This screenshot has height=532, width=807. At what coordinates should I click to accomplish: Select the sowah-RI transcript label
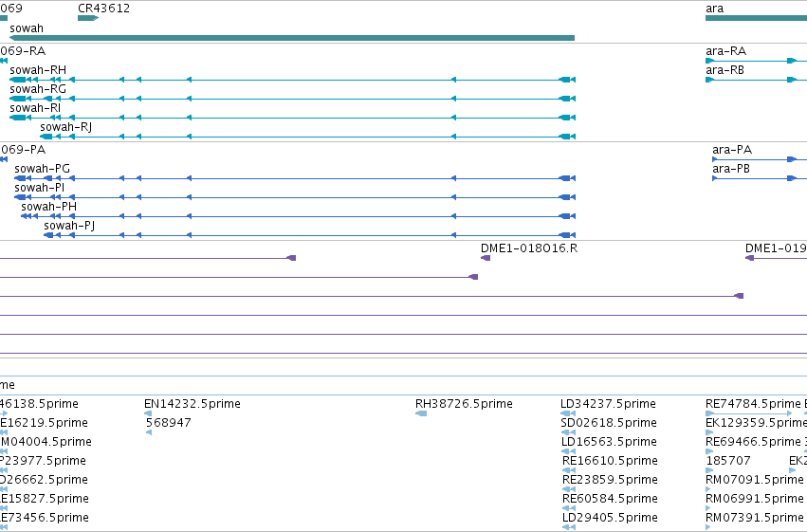pos(35,108)
